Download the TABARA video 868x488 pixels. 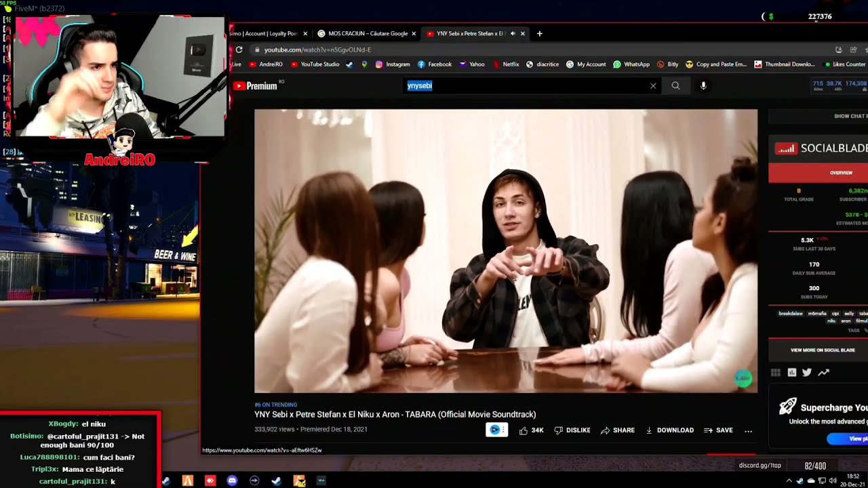click(669, 430)
